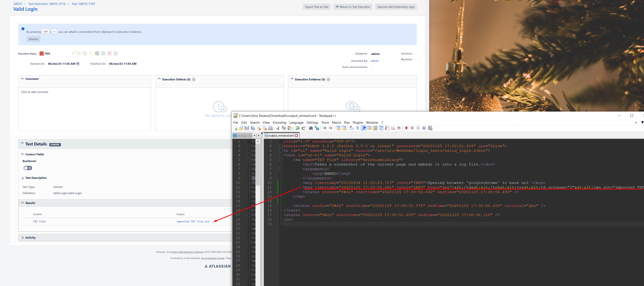Open the Replace dialog in Notepad++
644x286 pixels.
tap(317, 128)
